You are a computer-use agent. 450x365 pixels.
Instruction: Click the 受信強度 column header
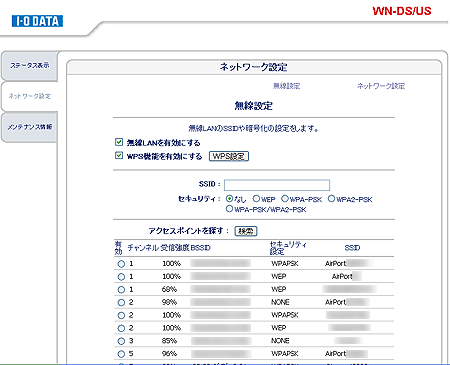(x=175, y=248)
